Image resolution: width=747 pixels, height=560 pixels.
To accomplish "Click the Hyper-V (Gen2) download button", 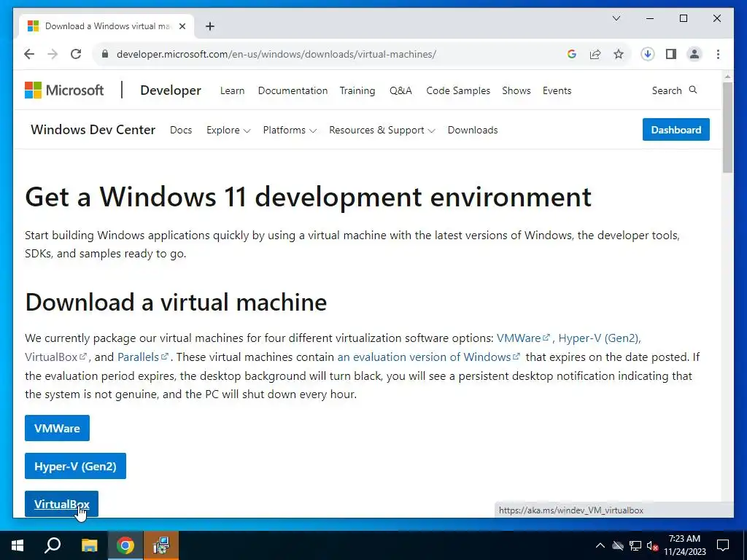I will [75, 466].
